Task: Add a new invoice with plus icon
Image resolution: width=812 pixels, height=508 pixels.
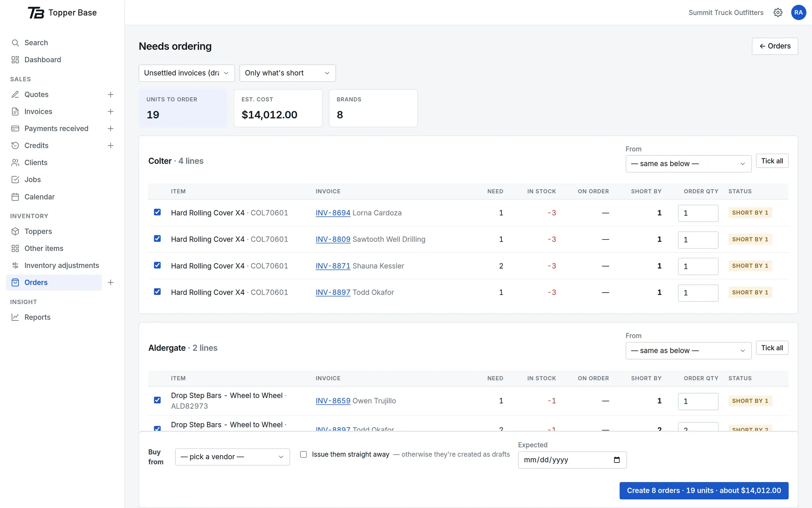Action: coord(110,111)
